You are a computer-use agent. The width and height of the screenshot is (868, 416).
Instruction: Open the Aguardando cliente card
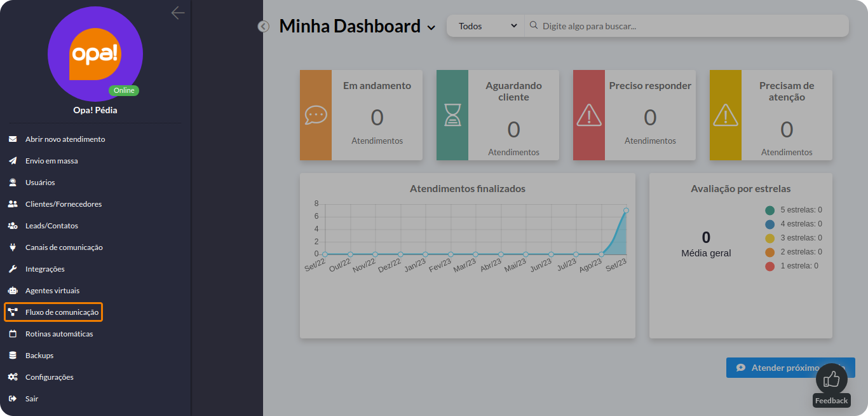pyautogui.click(x=498, y=115)
